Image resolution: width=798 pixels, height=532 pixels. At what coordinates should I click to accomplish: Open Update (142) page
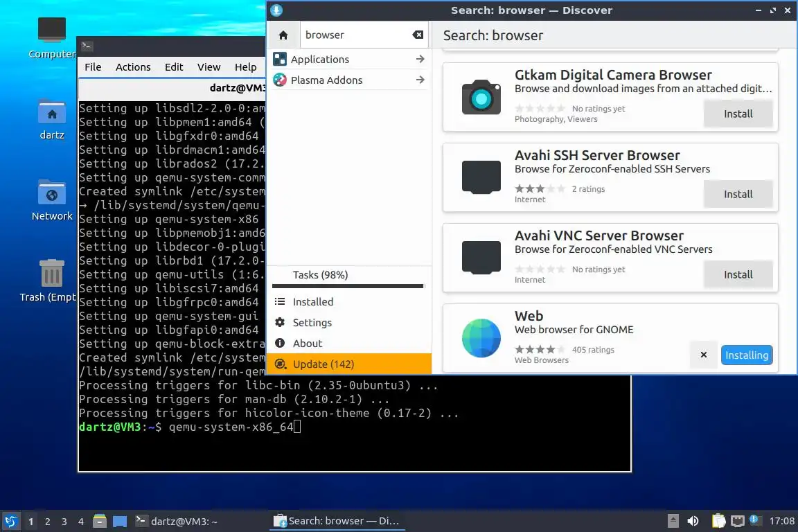(x=348, y=364)
